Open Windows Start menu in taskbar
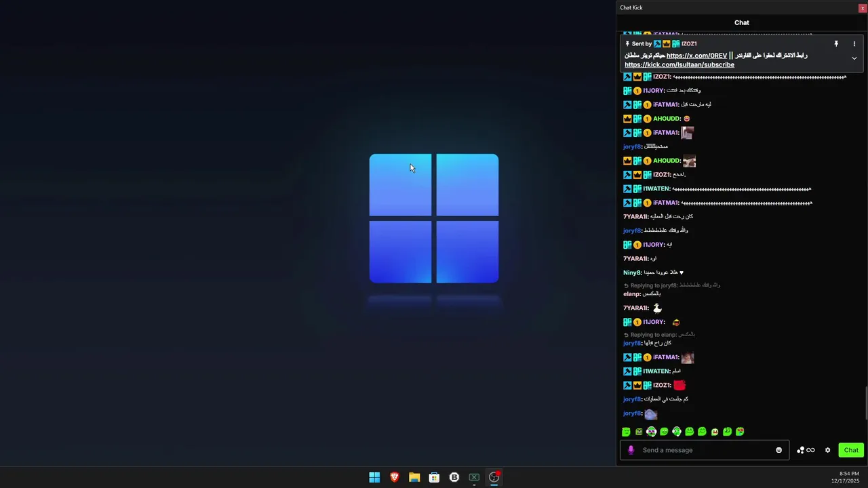This screenshot has height=488, width=868. (x=374, y=477)
